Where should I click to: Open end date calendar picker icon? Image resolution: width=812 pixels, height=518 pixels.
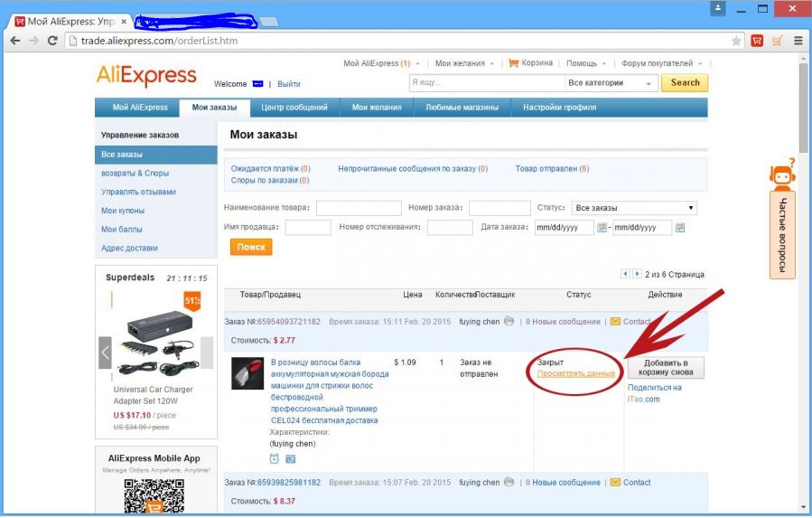point(680,228)
